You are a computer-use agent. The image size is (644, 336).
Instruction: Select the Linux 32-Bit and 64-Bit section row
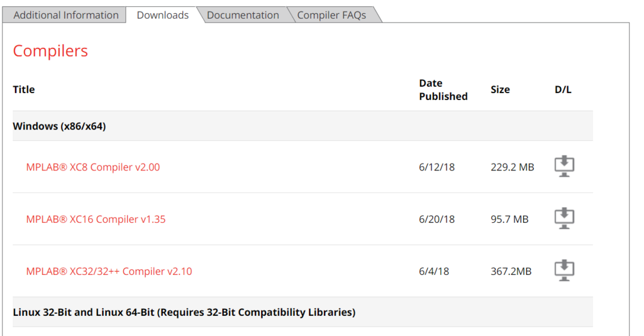click(303, 312)
